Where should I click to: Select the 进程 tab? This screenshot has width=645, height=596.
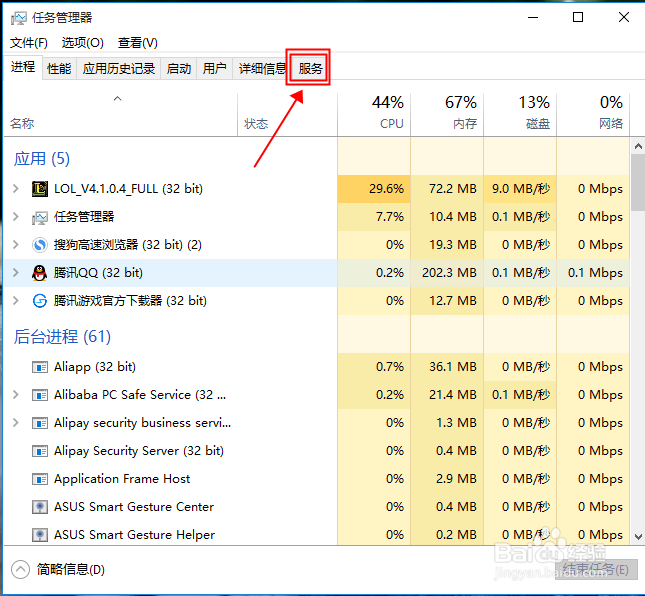23,67
